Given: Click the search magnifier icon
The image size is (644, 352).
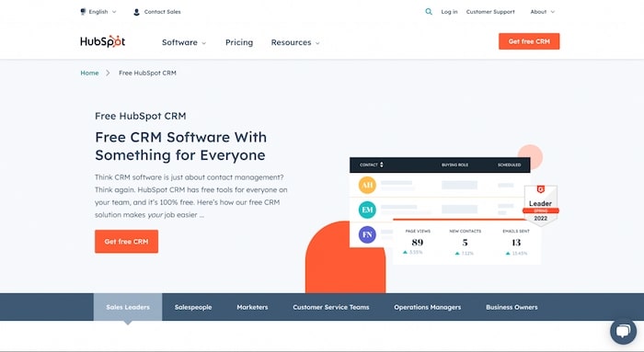Looking at the screenshot, I should [x=429, y=11].
